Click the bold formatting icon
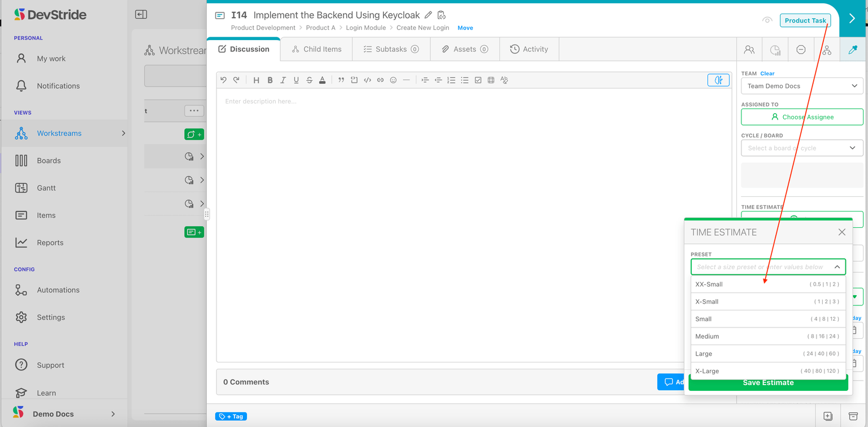The image size is (868, 427). coord(270,80)
